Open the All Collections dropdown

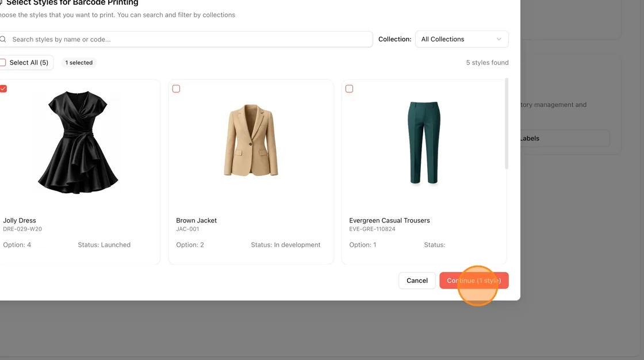click(462, 39)
